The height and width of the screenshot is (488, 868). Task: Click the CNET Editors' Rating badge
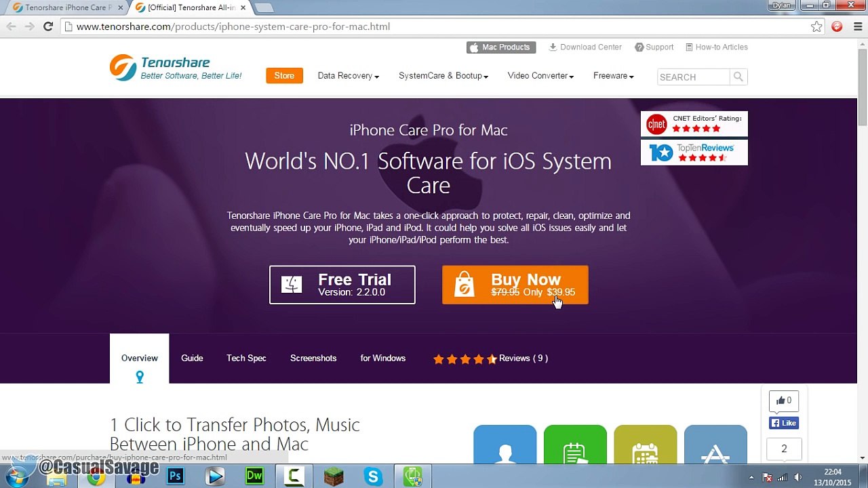(x=694, y=124)
